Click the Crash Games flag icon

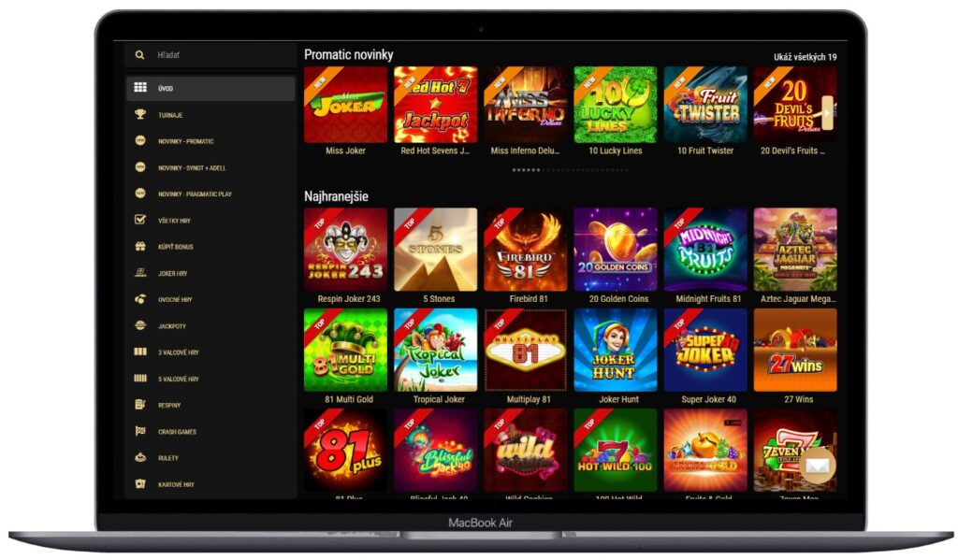tap(140, 431)
